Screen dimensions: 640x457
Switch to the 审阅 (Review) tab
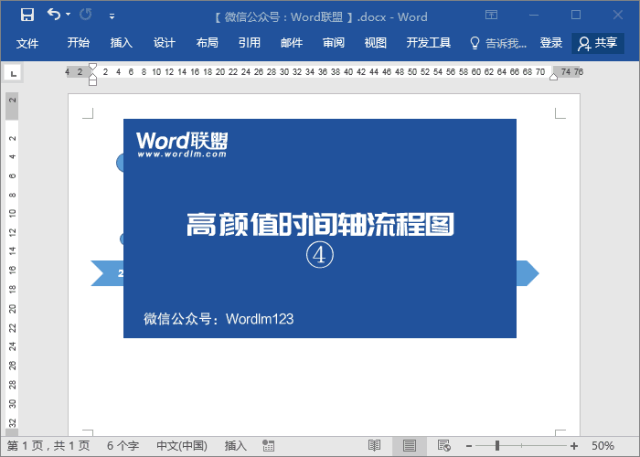(x=333, y=42)
